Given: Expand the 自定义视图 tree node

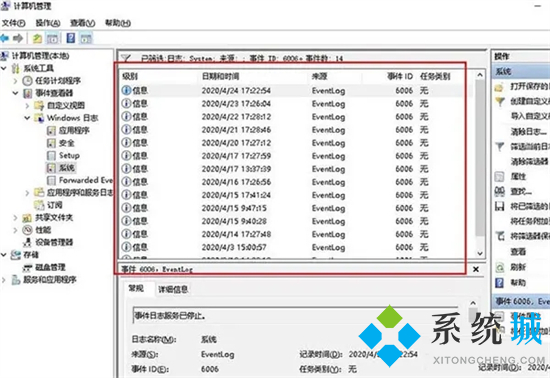Looking at the screenshot, I should (27, 106).
